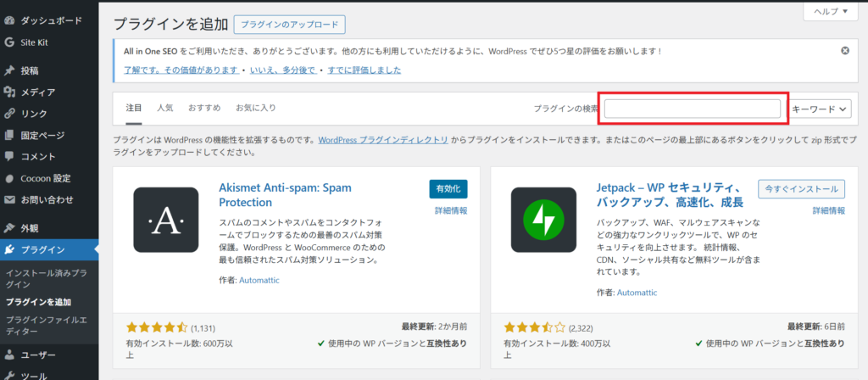Image resolution: width=868 pixels, height=380 pixels.
Task: Click the Cocoon 設定 circle icon
Action: [x=8, y=178]
